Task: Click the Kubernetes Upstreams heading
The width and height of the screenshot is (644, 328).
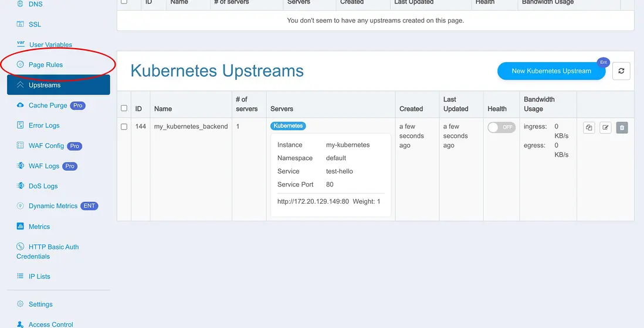Action: pyautogui.click(x=217, y=70)
